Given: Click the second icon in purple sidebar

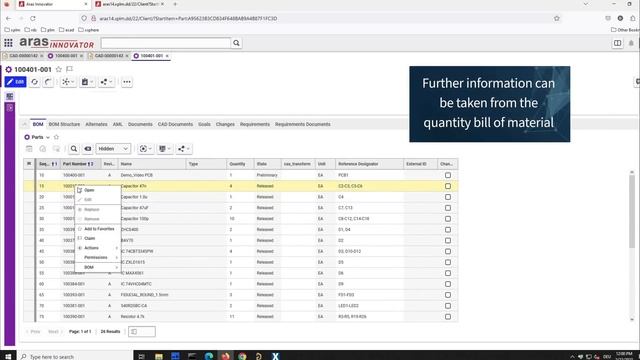Looking at the screenshot, I should [x=10, y=108].
